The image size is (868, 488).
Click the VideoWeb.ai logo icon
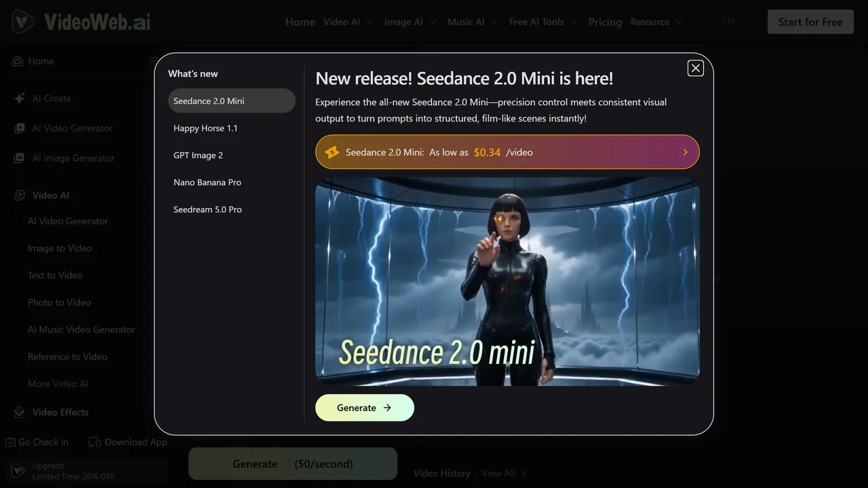click(22, 22)
